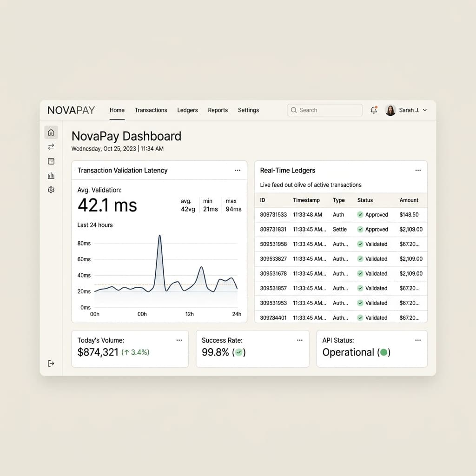The image size is (476, 476).
Task: Click the max 94ms stat
Action: (x=233, y=205)
